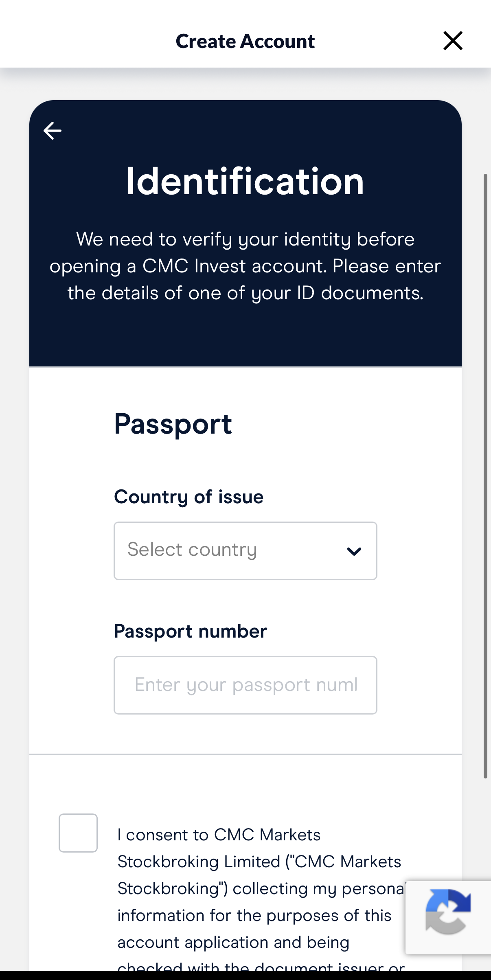The image size is (491, 980).
Task: Click the "Identification" heading
Action: pos(245,182)
